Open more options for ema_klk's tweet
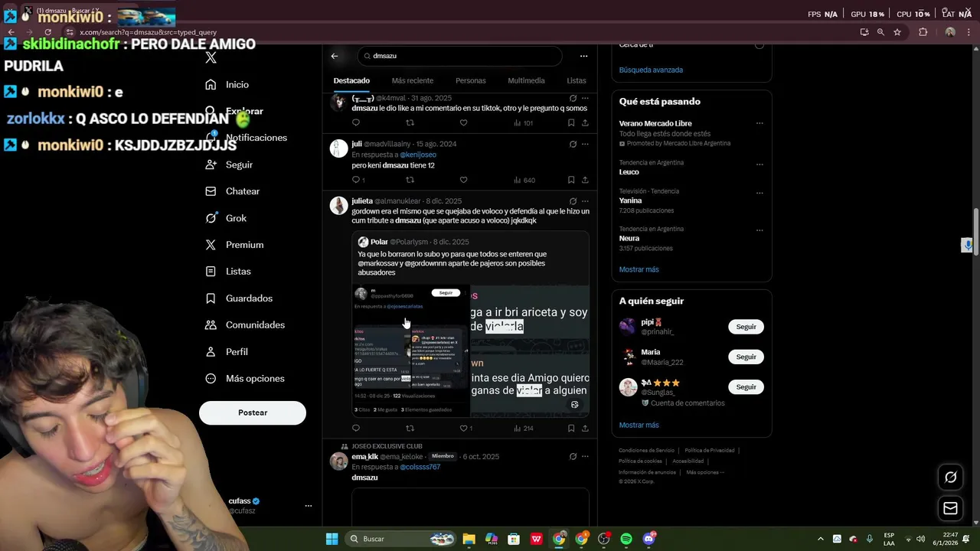Image resolution: width=980 pixels, height=551 pixels. (x=585, y=457)
